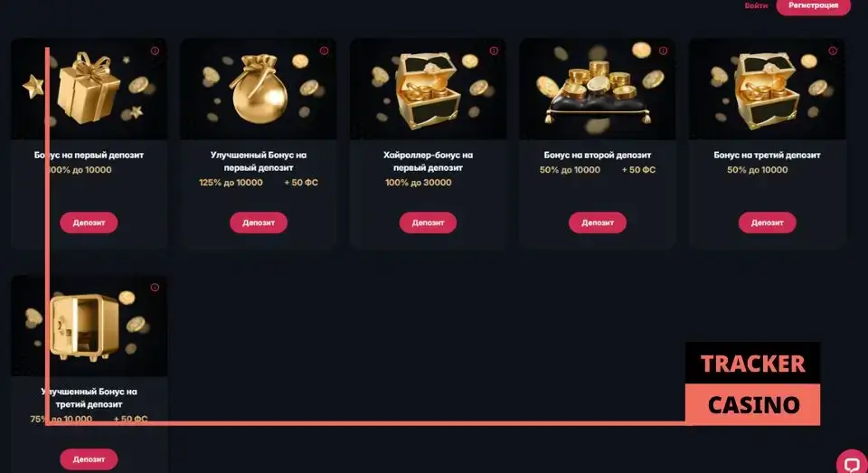Screen dimensions: 868x473
Task: View info icon on third deposit bonus card
Action: pos(833,51)
